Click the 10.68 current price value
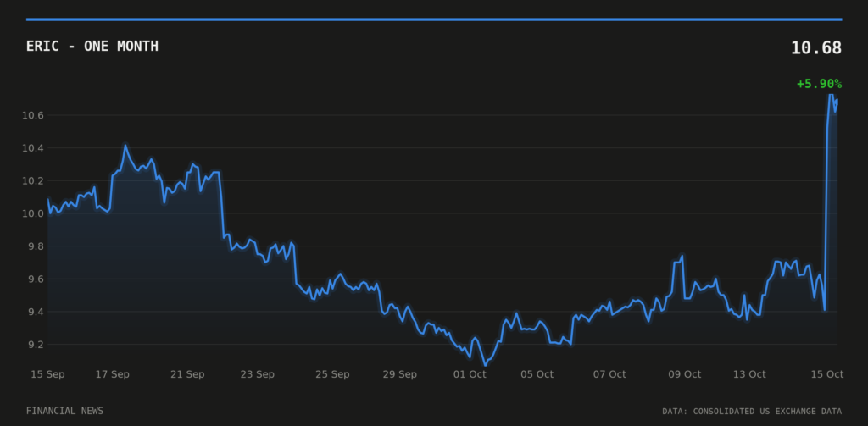This screenshot has width=868, height=426. click(x=816, y=48)
